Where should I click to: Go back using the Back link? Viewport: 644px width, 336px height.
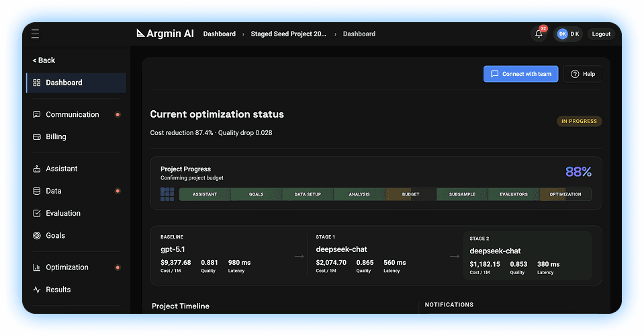[x=44, y=60]
